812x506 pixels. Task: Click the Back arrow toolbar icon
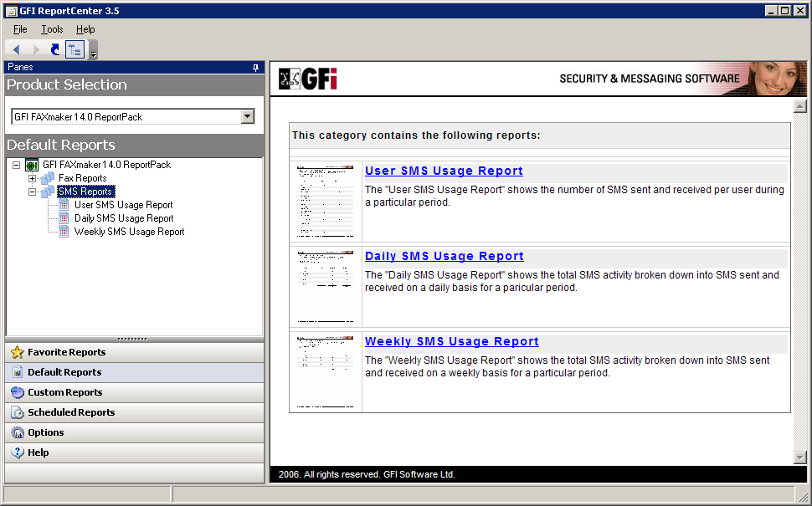click(x=16, y=49)
